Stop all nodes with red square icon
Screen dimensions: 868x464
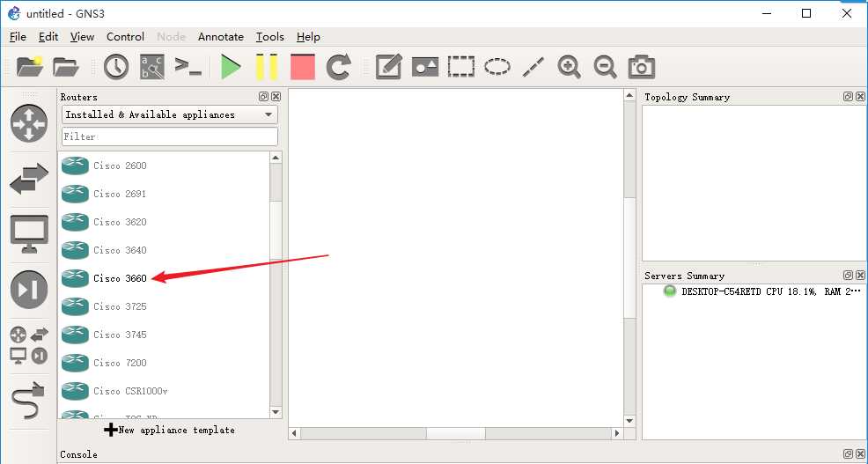click(302, 67)
